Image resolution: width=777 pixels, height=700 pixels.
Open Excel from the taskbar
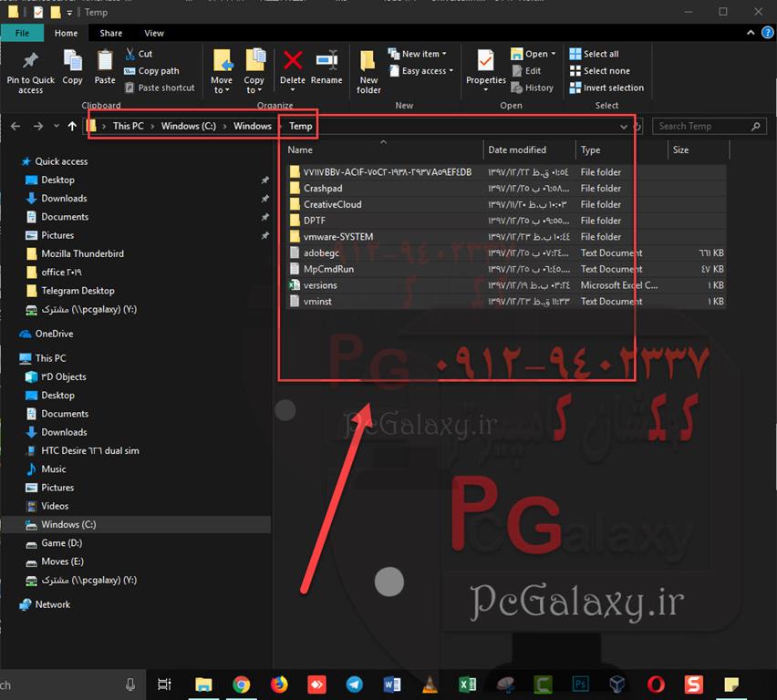(x=466, y=685)
